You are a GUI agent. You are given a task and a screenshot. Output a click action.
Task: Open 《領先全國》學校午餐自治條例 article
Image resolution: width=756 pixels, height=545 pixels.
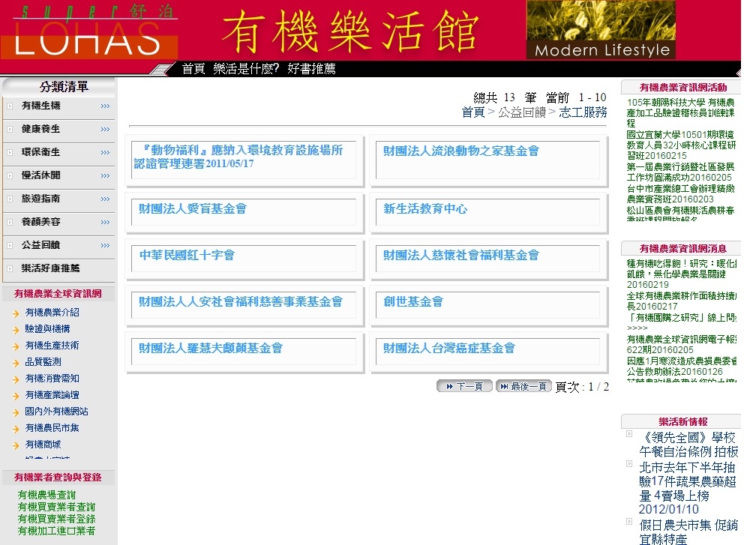688,445
